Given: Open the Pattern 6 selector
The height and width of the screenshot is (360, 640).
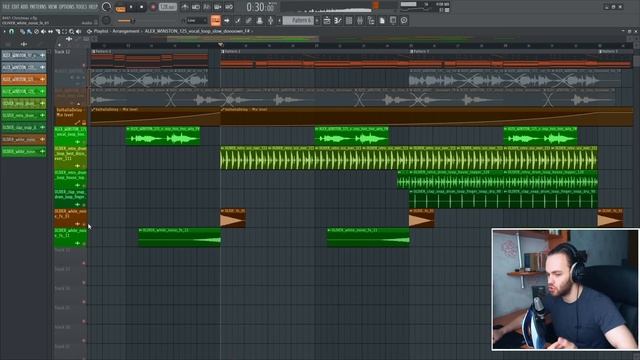Looking at the screenshot, I should 298,20.
